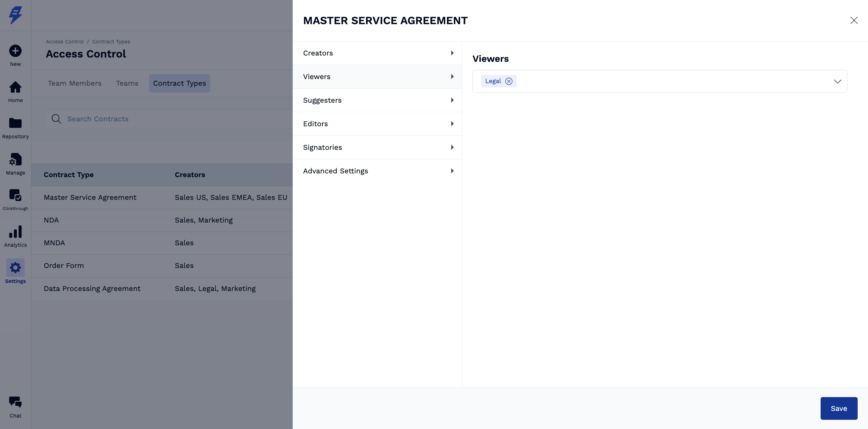Open the Analytics bar chart icon

pyautogui.click(x=15, y=232)
